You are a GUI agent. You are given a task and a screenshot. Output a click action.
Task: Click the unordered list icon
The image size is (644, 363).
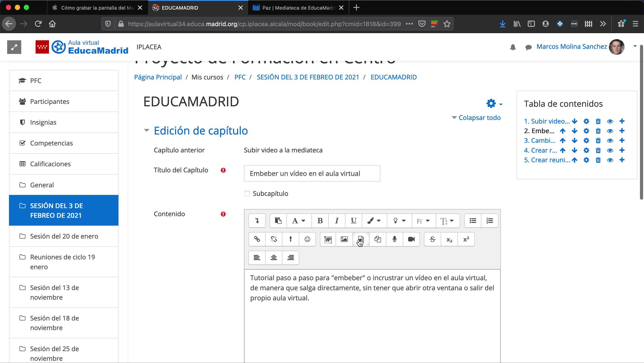click(472, 221)
